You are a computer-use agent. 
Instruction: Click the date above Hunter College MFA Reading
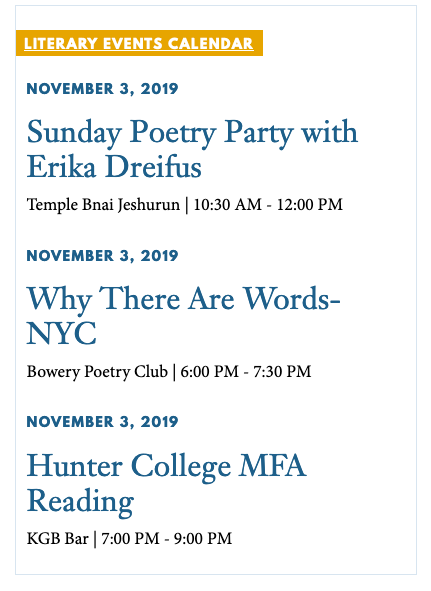coord(102,422)
